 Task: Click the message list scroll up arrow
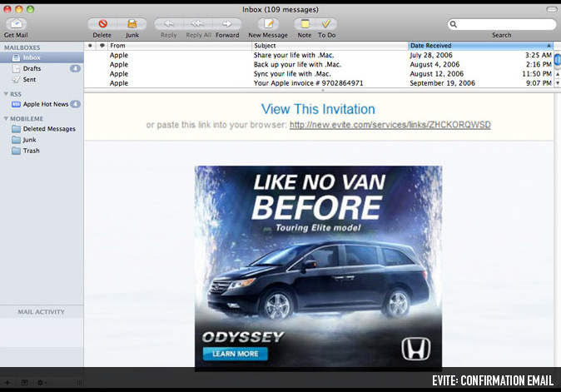tap(558, 74)
